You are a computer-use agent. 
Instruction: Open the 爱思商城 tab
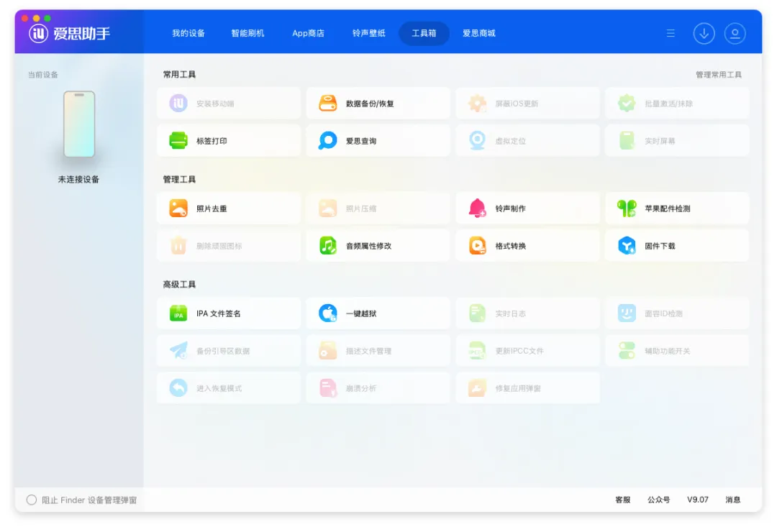[x=478, y=33]
